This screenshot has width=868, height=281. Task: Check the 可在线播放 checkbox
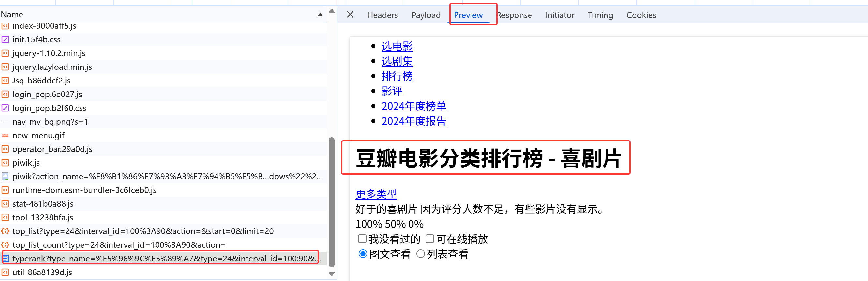(430, 239)
